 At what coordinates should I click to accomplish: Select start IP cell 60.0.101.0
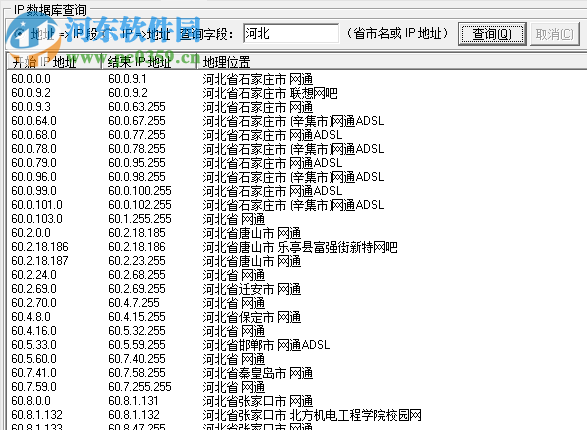point(37,205)
